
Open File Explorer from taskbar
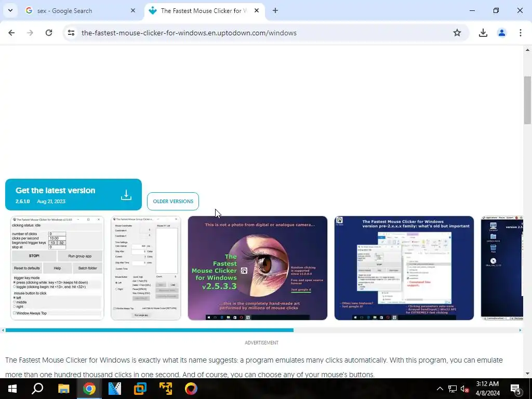63,389
